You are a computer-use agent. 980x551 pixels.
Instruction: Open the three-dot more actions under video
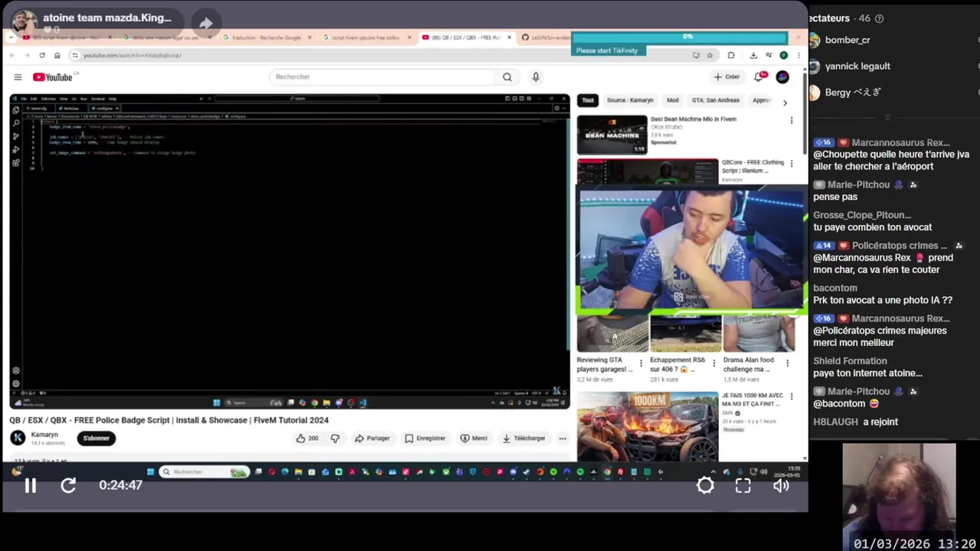563,439
